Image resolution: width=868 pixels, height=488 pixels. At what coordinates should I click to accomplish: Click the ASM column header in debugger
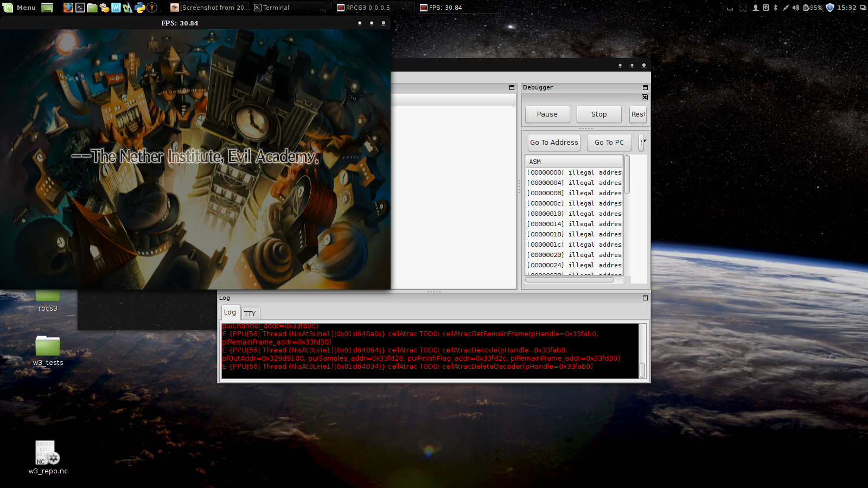point(573,162)
